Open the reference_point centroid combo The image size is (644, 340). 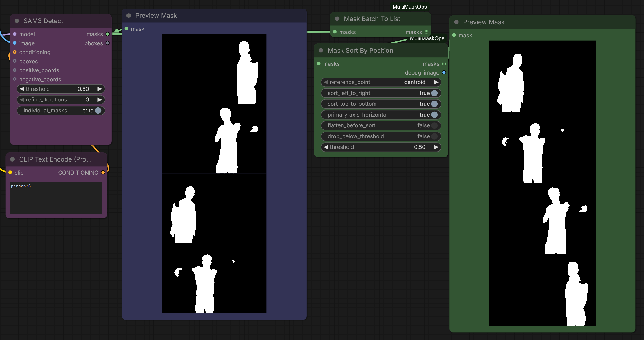coord(381,82)
